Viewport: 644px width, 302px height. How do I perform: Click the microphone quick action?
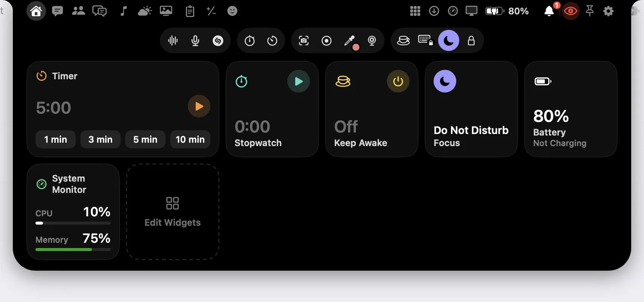coord(195,40)
